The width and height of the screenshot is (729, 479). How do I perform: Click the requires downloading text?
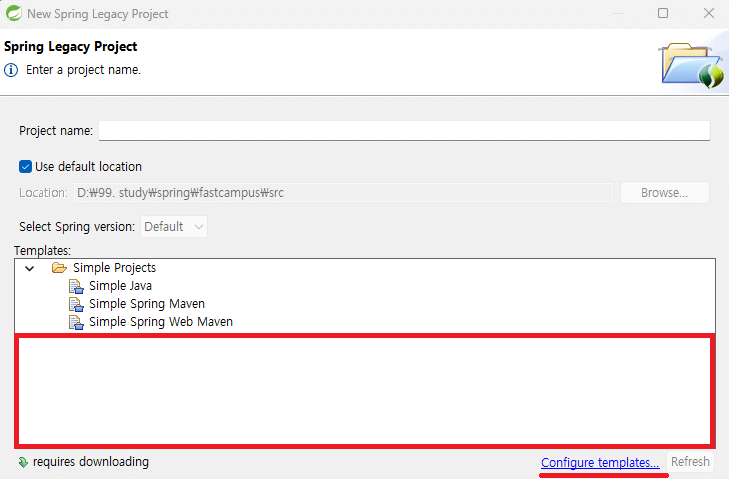pyautogui.click(x=91, y=462)
